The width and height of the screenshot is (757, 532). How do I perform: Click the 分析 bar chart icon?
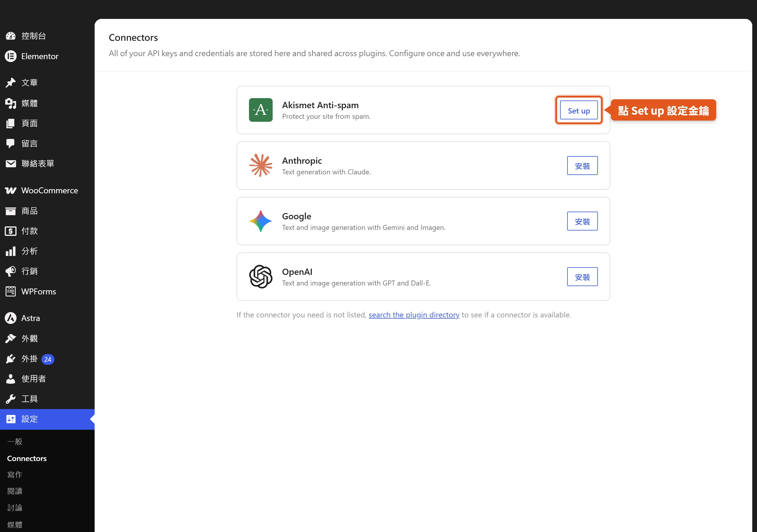click(x=11, y=251)
